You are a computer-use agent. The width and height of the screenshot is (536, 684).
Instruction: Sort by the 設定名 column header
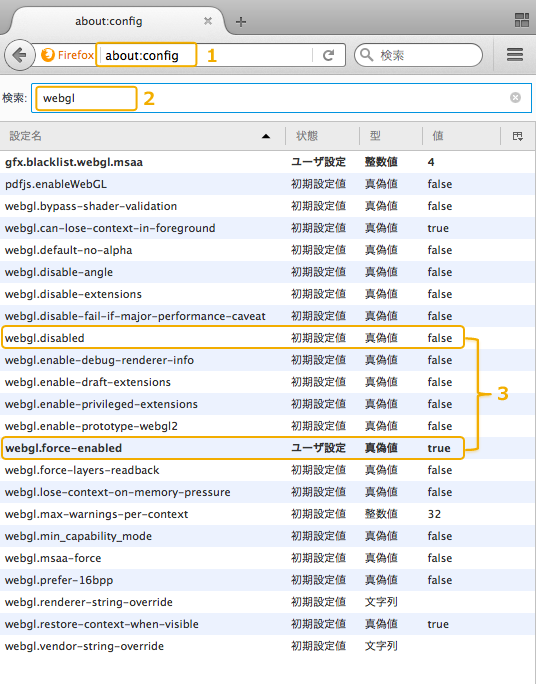142,136
